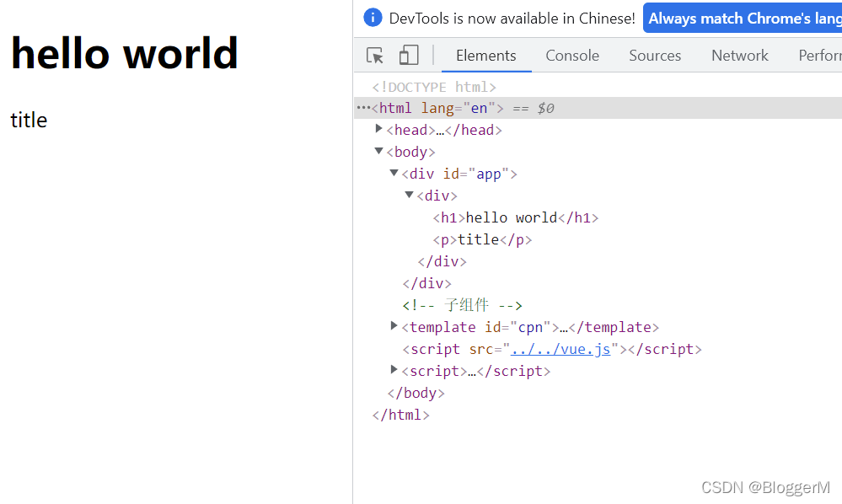Select the closing /div above the comment
This screenshot has width=842, height=504.
point(427,283)
